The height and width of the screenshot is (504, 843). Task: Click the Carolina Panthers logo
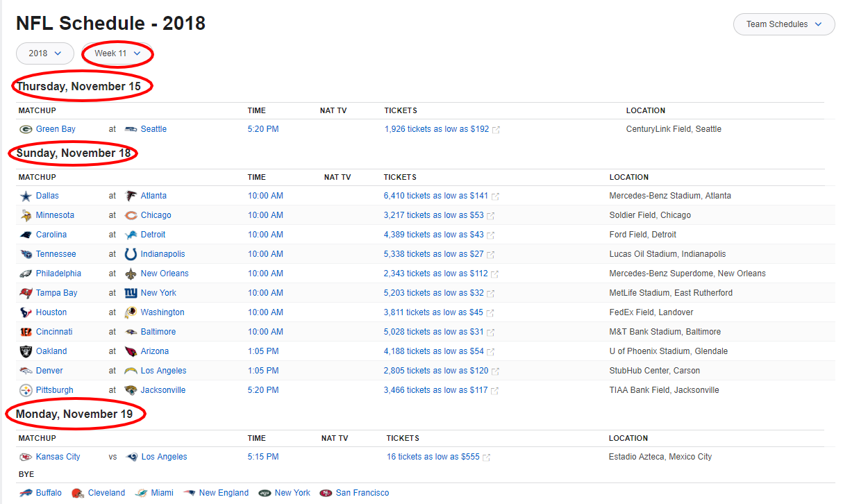coord(26,235)
